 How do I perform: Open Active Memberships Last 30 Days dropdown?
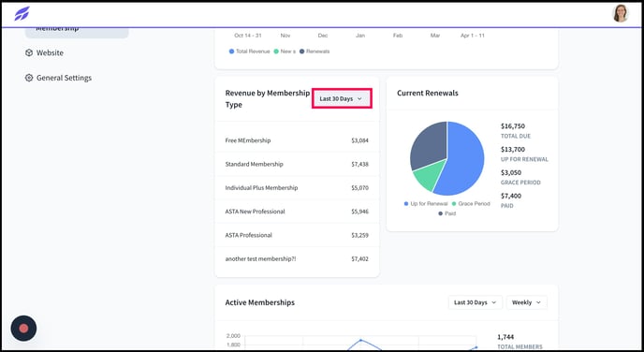coord(476,302)
